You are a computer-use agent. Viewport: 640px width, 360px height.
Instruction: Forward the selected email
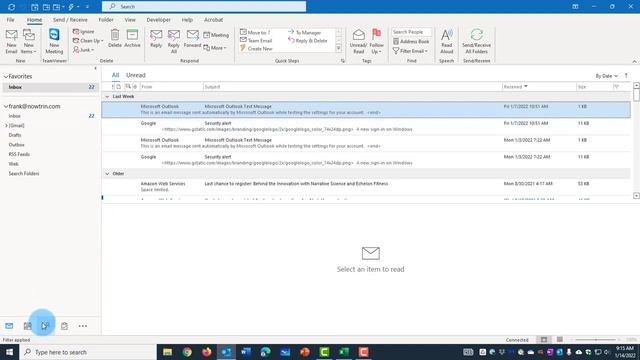click(192, 39)
